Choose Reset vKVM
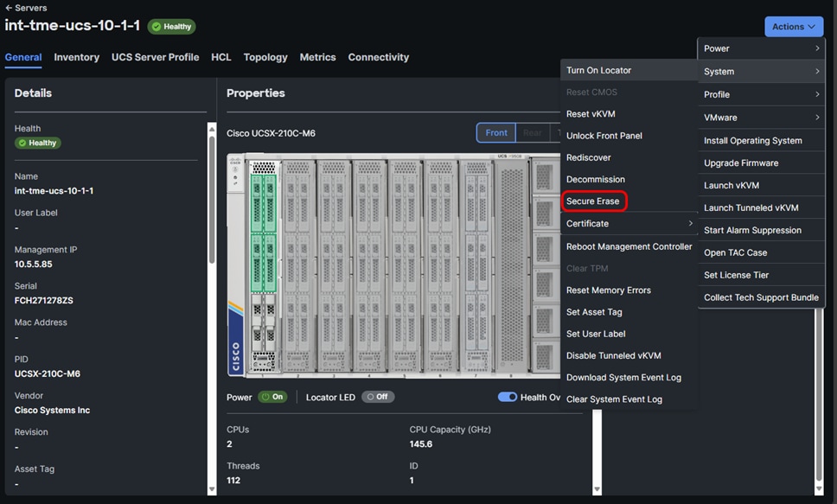 pos(629,114)
